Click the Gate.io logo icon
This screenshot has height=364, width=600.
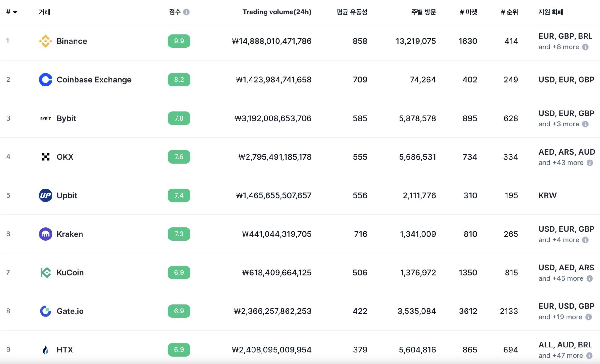(45, 311)
